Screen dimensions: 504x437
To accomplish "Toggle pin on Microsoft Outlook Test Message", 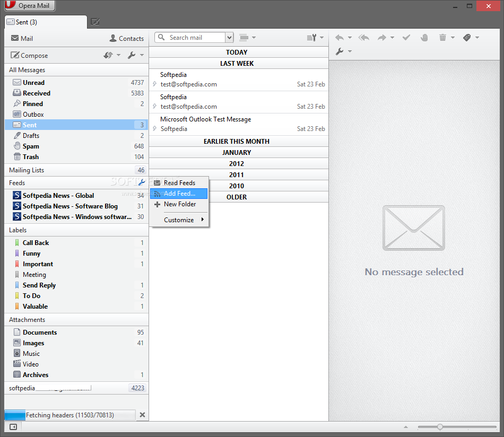I will click(154, 128).
